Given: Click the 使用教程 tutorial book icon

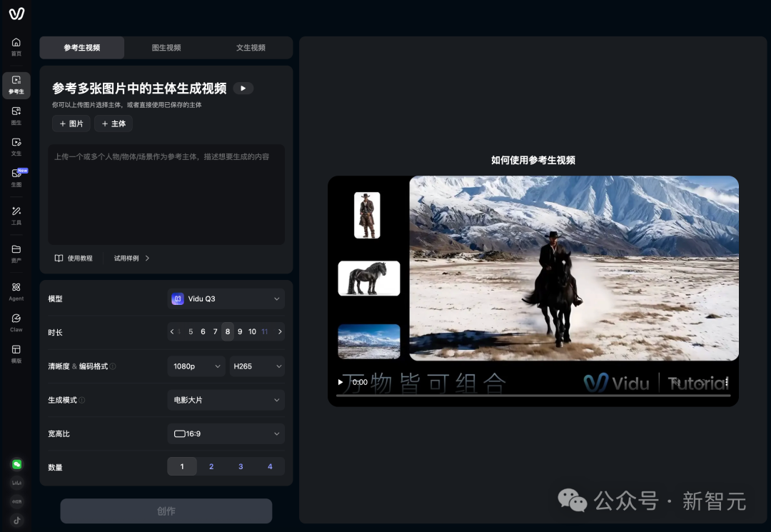Looking at the screenshot, I should pyautogui.click(x=59, y=258).
